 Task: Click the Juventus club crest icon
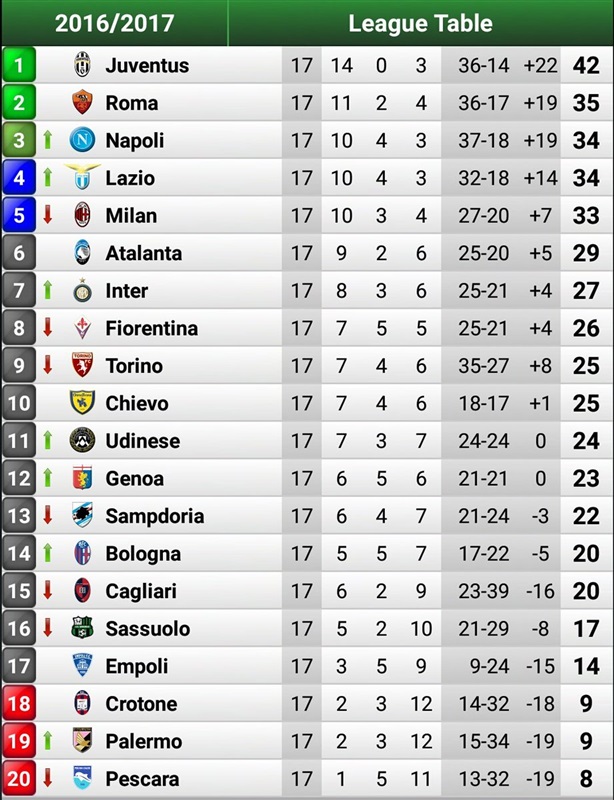click(82, 65)
